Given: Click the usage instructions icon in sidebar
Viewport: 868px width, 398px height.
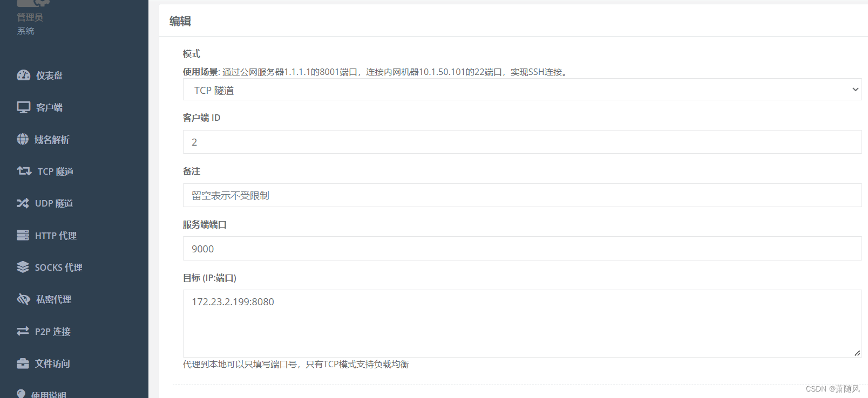Looking at the screenshot, I should point(21,394).
